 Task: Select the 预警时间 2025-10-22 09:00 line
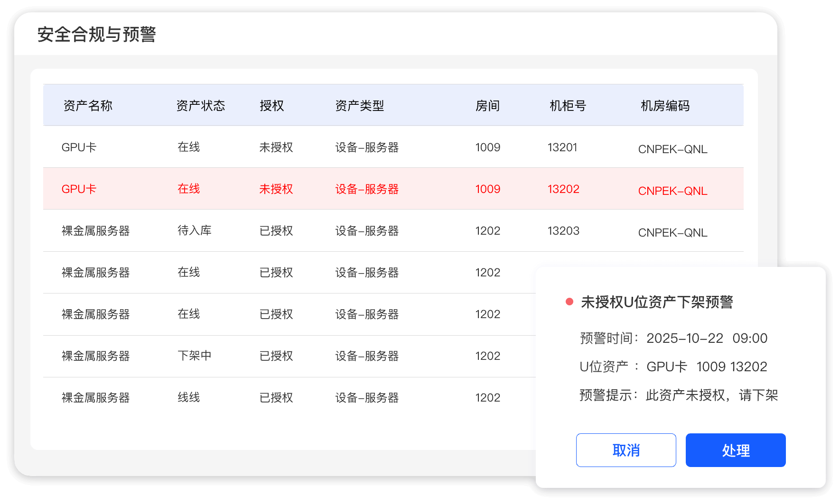pos(673,338)
